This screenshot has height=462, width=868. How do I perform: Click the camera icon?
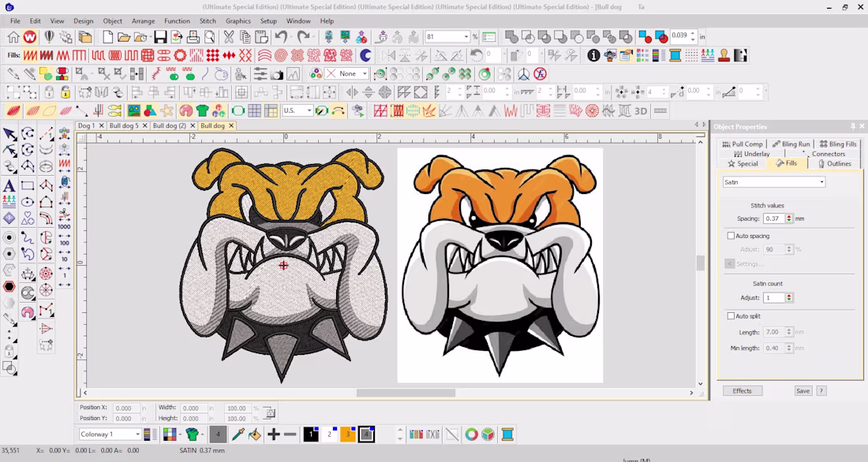click(x=276, y=74)
